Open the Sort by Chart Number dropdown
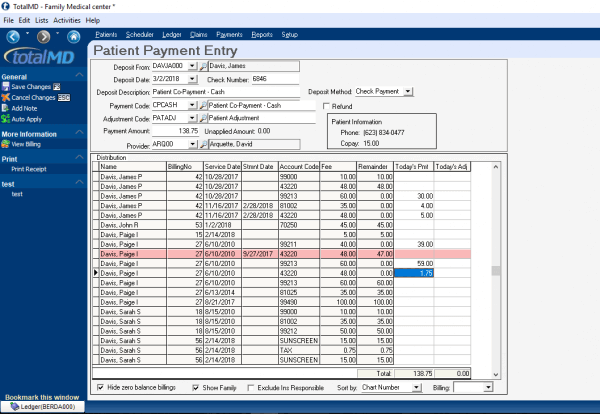The height and width of the screenshot is (414, 600). [x=417, y=388]
